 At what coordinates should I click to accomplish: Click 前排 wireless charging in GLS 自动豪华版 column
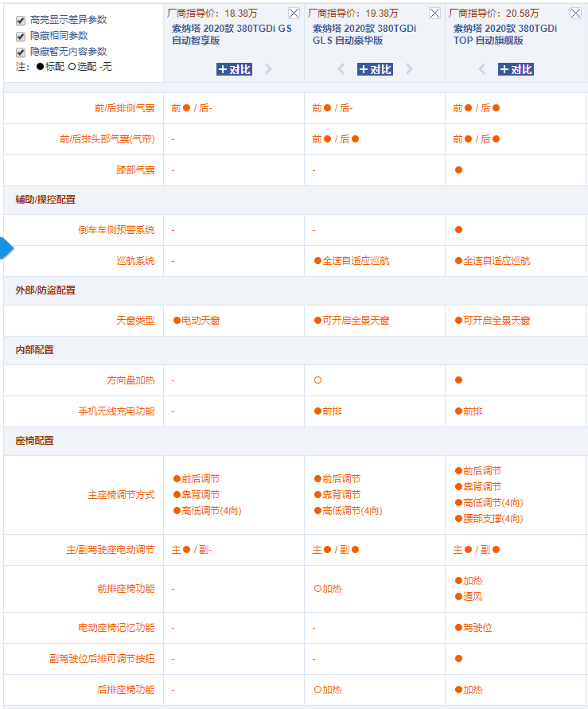328,411
